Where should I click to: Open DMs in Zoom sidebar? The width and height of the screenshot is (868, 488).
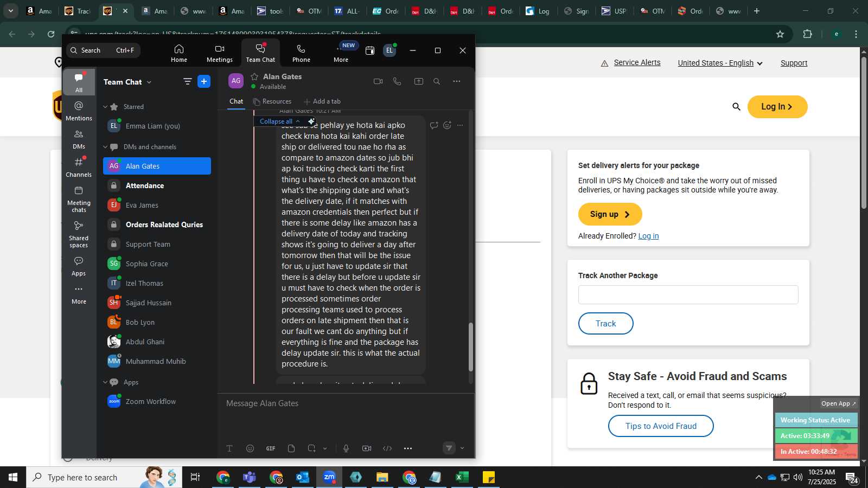point(79,139)
